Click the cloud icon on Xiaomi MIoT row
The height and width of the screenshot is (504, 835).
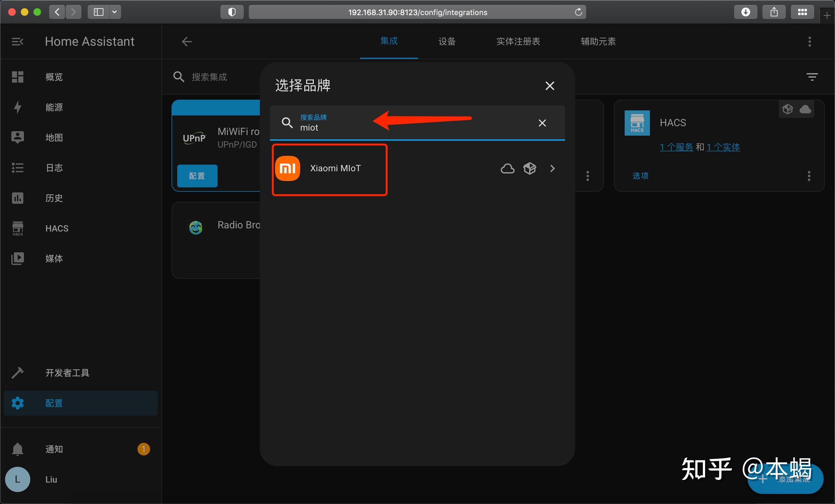point(507,168)
